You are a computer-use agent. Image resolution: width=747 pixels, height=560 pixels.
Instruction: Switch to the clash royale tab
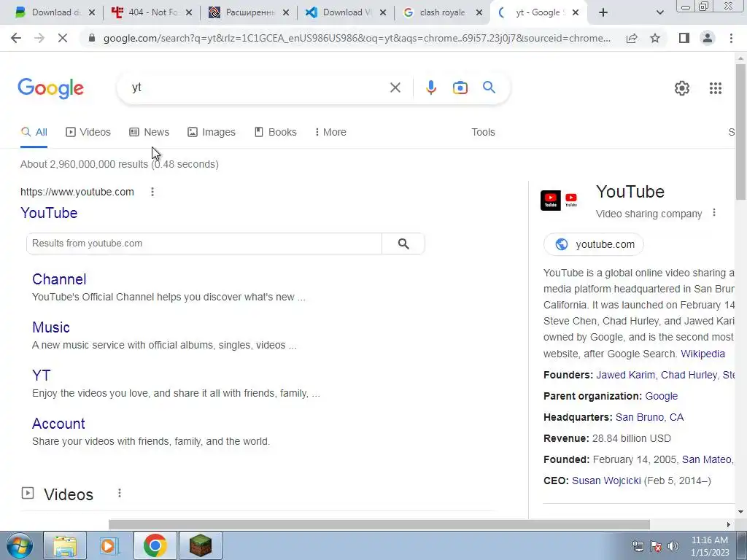pos(442,12)
